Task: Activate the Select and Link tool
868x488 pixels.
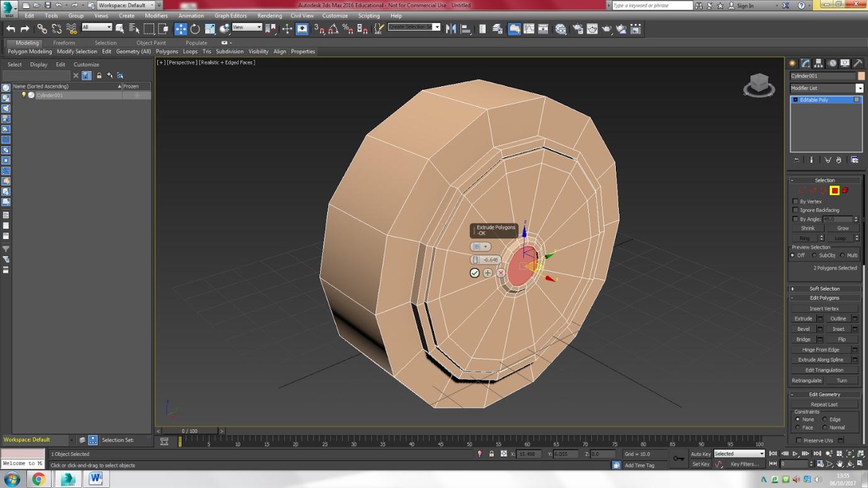Action: click(42, 29)
